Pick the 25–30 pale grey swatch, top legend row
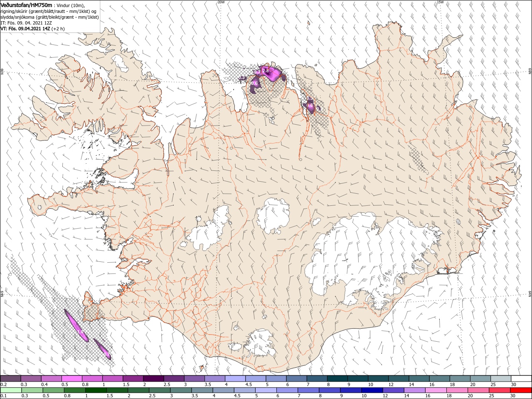The height and width of the screenshot is (399, 532). tap(501, 379)
